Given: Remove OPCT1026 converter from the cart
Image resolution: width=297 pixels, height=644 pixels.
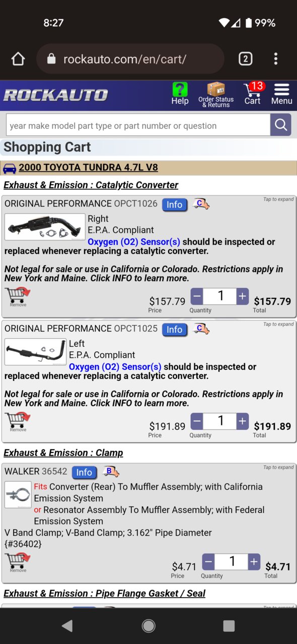Looking at the screenshot, I should pyautogui.click(x=18, y=297).
